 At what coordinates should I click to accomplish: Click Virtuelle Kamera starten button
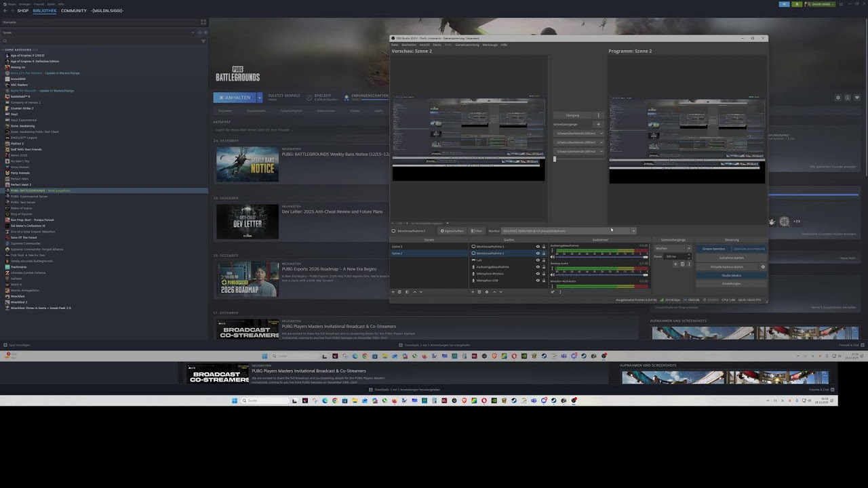pos(727,267)
